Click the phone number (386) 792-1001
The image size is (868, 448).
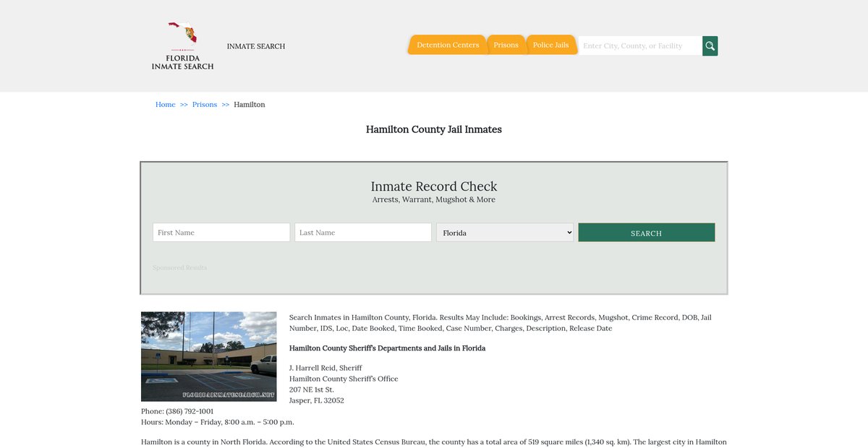(x=190, y=411)
